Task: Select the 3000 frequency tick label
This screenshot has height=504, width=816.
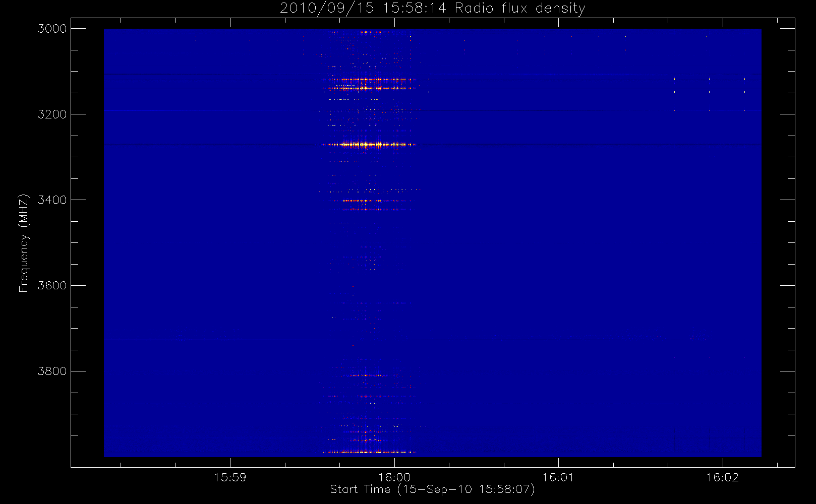Action: [x=52, y=29]
